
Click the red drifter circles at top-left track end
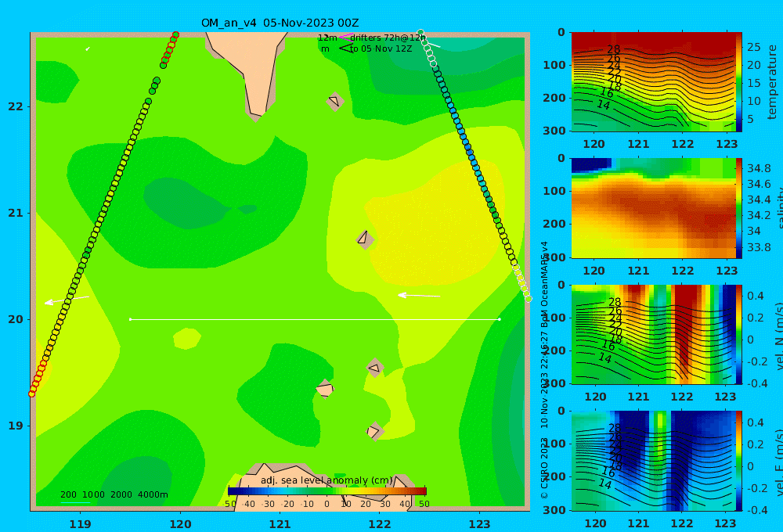point(170,48)
